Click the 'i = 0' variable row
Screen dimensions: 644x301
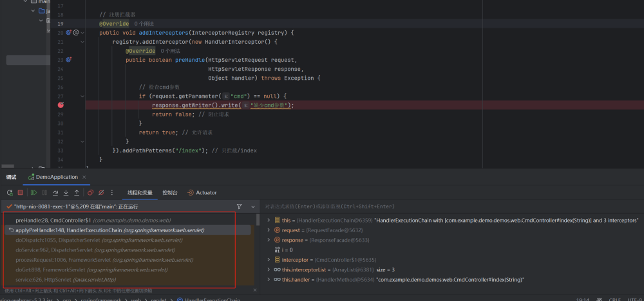click(287, 250)
